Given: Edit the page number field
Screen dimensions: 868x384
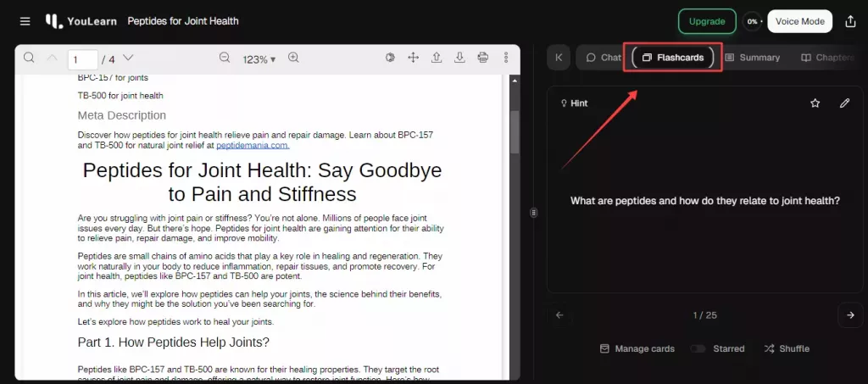Looking at the screenshot, I should tap(82, 59).
